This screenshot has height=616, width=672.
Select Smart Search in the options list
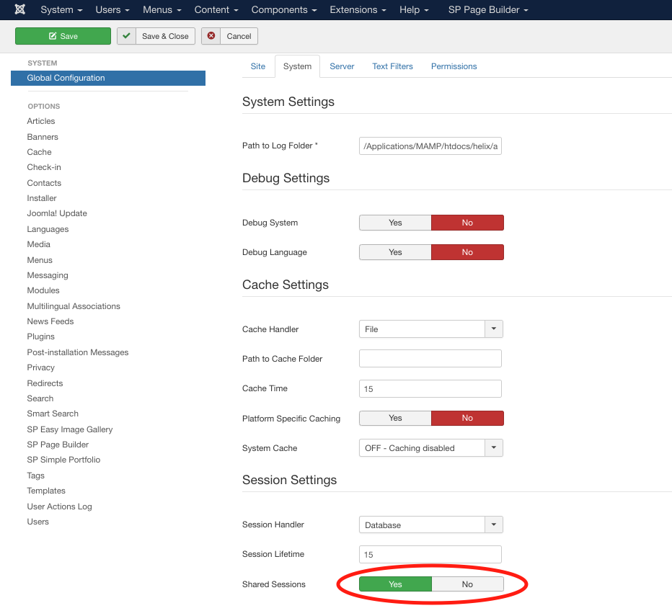(x=52, y=414)
